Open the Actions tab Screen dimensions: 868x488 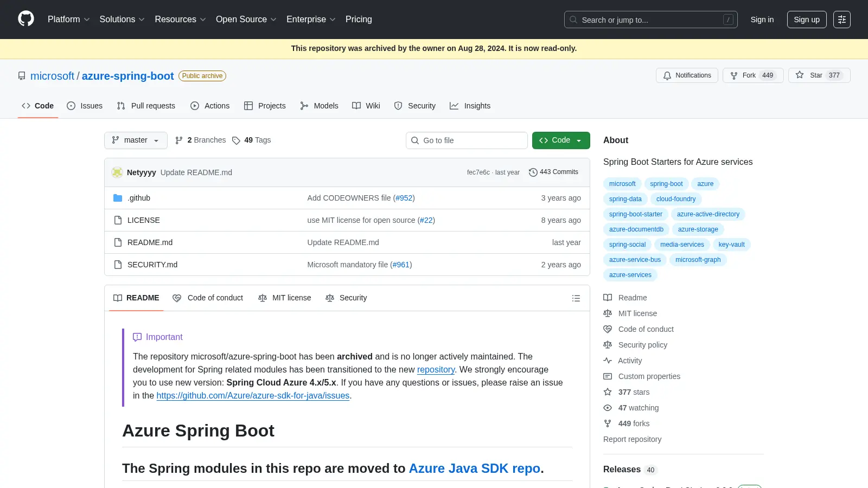pos(210,106)
